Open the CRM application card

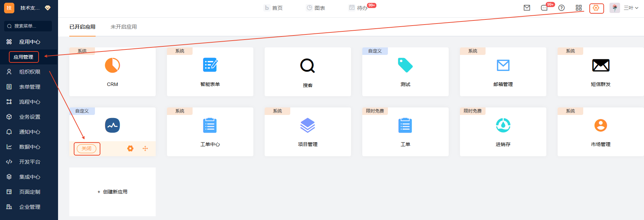112,72
